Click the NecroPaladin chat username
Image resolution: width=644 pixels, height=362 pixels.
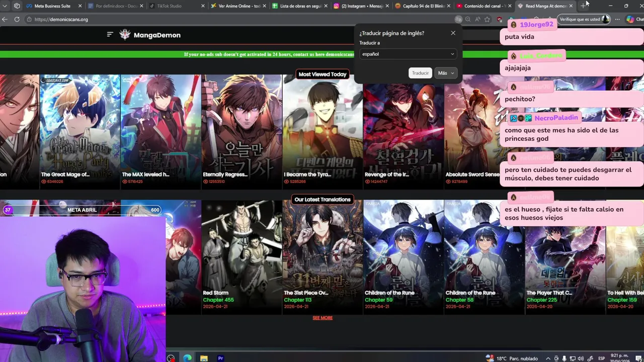tap(556, 118)
